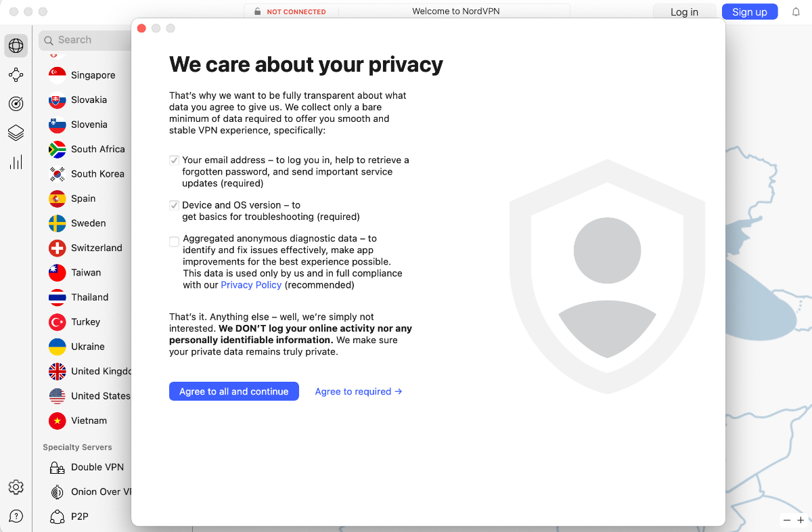Screen dimensions: 812x532
Task: Click Agree to all and continue
Action: click(234, 391)
